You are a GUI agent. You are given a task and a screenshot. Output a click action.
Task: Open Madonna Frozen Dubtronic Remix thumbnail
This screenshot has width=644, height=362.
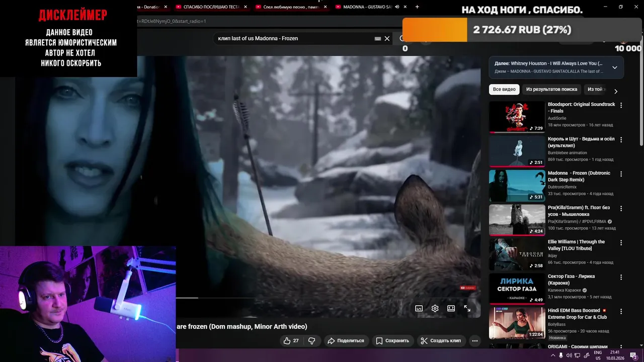pyautogui.click(x=517, y=186)
